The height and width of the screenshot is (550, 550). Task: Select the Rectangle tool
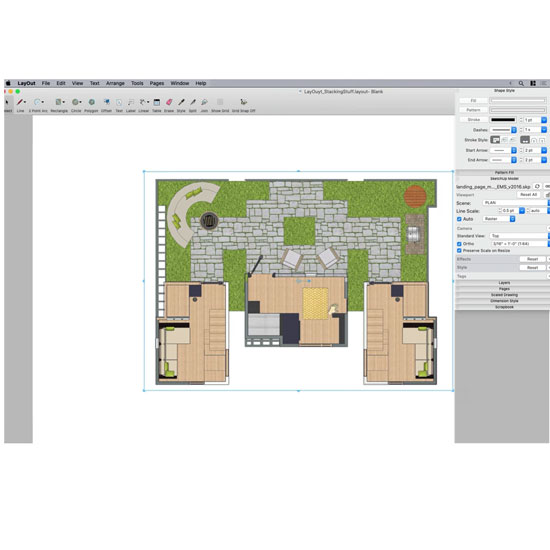tap(58, 102)
